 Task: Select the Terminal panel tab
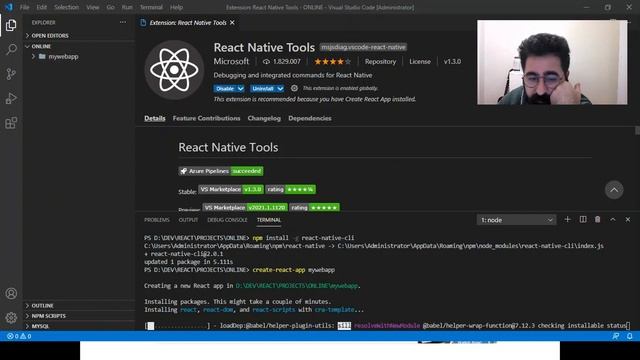269,220
